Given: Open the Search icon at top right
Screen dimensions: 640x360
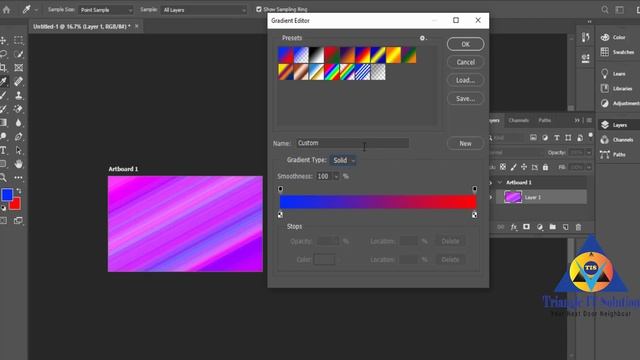Looking at the screenshot, I should tap(604, 9).
